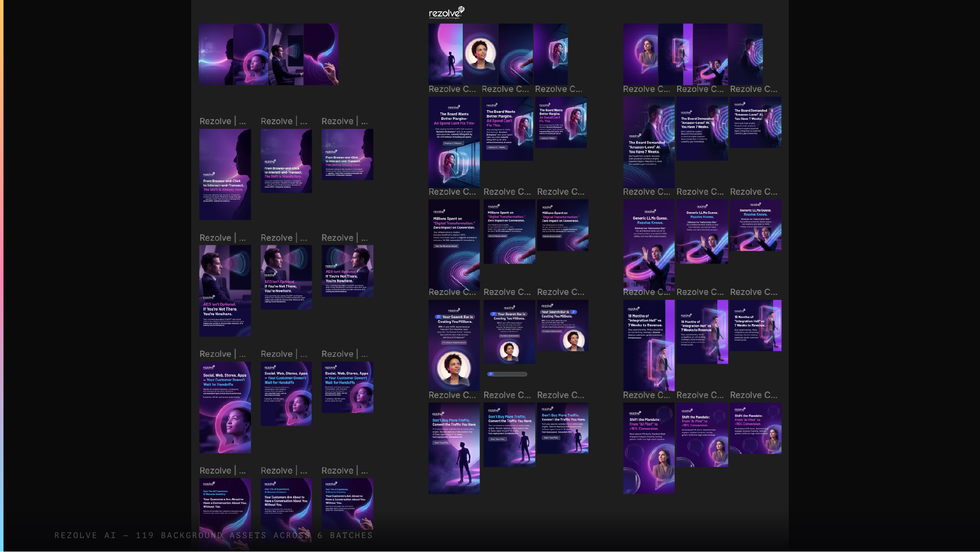Select the short 'From Browse-and-Click' ad frame

(347, 154)
